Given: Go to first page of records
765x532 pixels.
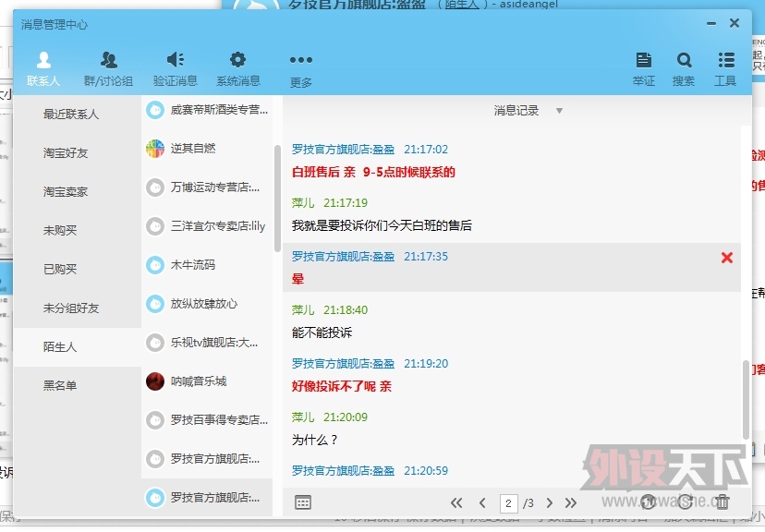Looking at the screenshot, I should 456,502.
